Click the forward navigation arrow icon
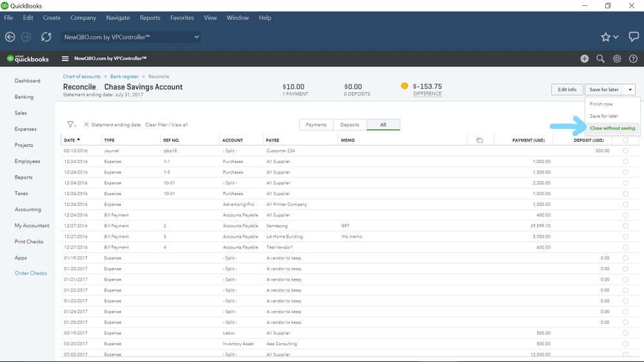Screen dimensions: 644x362 pos(26,37)
